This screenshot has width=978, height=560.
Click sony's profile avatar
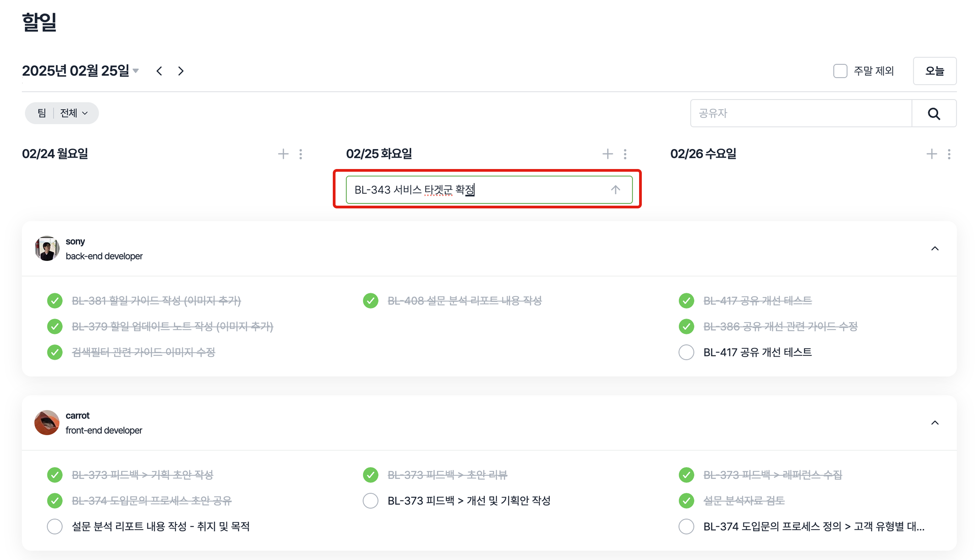[47, 249]
